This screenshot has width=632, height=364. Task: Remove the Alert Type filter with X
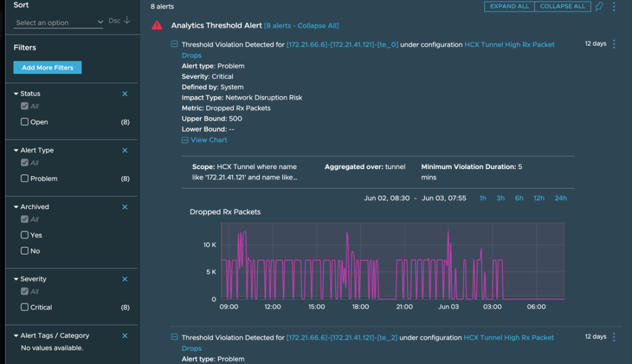click(x=125, y=151)
